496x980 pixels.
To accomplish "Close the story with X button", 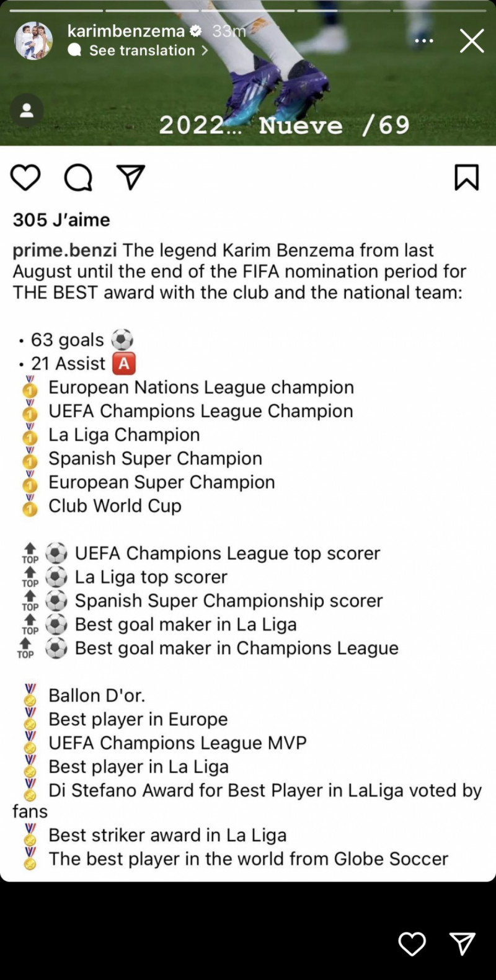I will point(472,41).
